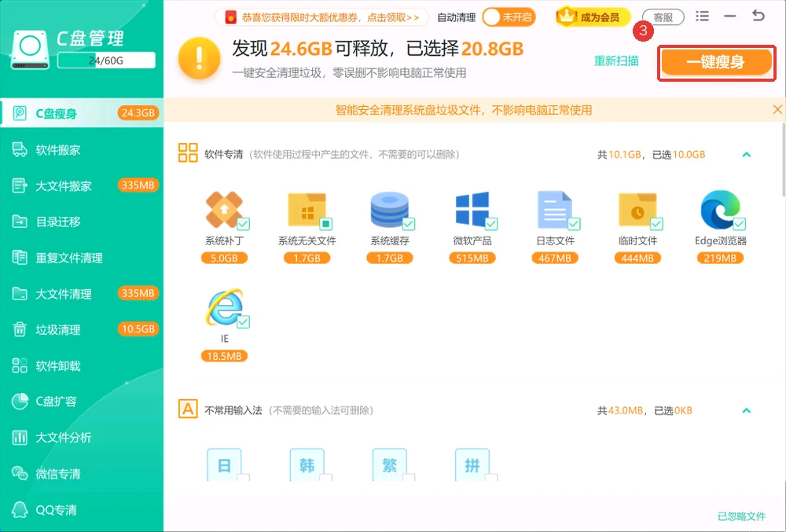
Task: Click the 微软产品 Windows logo icon
Action: [472, 209]
